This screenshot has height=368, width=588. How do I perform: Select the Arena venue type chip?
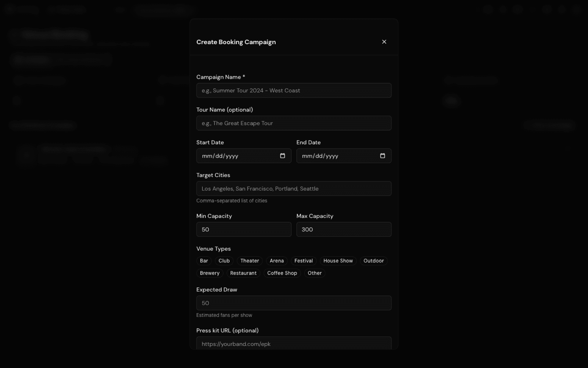(x=277, y=261)
